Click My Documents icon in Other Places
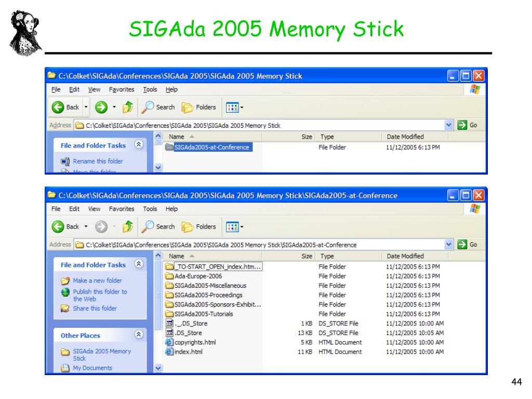The height and width of the screenshot is (399, 532). (x=65, y=368)
